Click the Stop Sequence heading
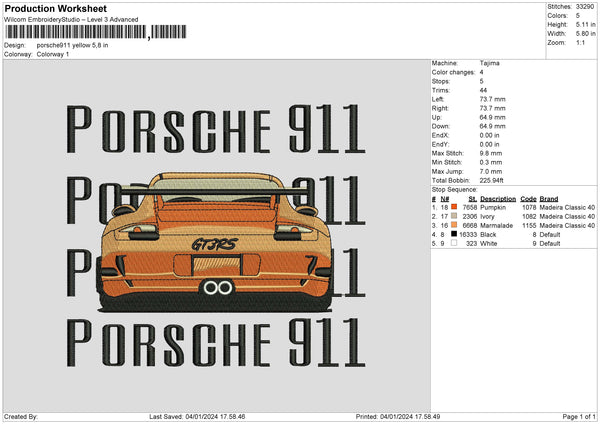The image size is (600, 424). [455, 189]
